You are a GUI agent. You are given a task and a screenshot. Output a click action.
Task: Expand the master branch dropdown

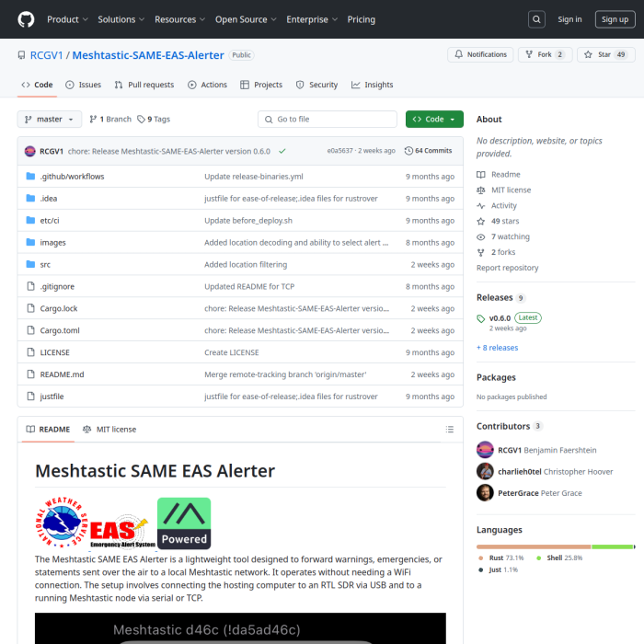click(50, 120)
